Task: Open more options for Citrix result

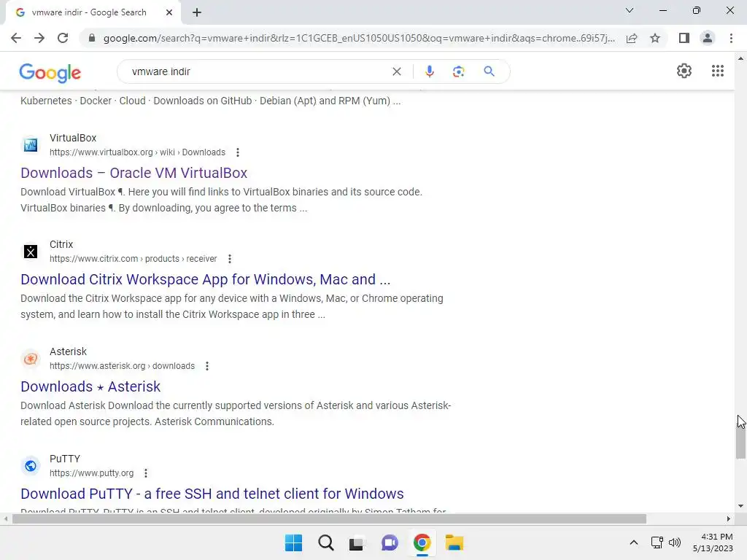Action: pos(230,259)
